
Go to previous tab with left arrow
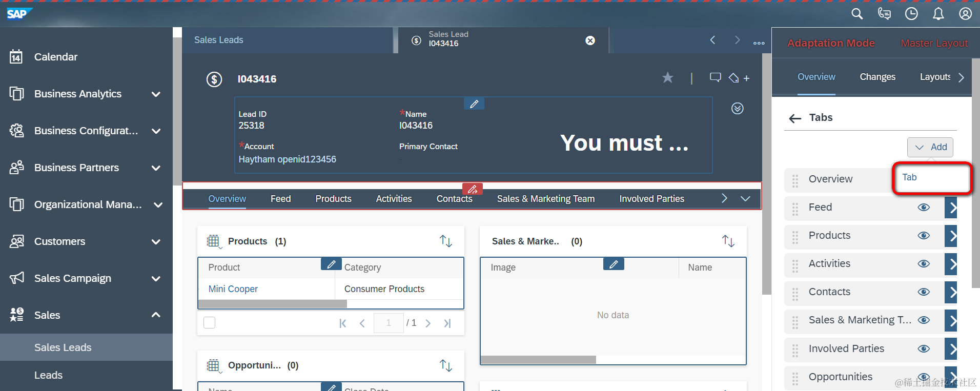[x=712, y=40]
